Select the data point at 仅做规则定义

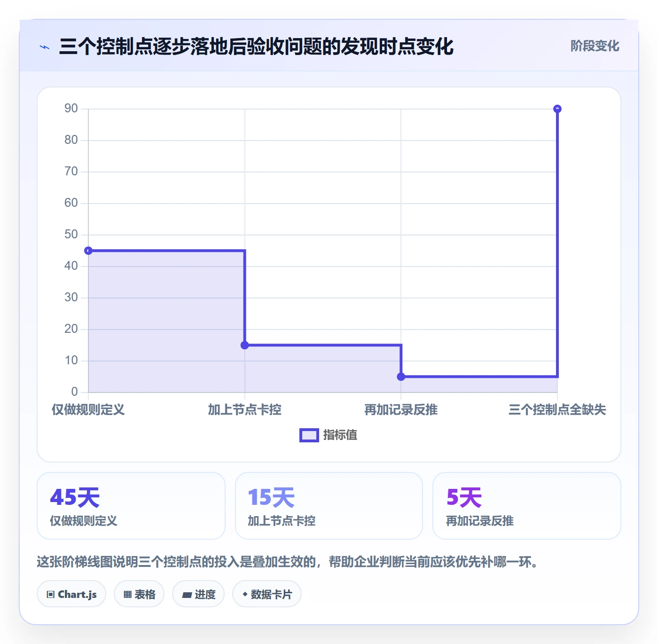pyautogui.click(x=88, y=251)
